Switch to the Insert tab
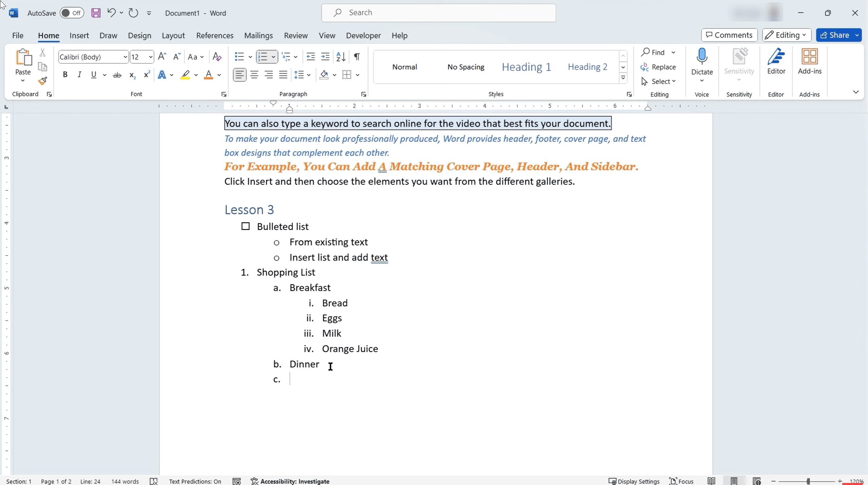Image resolution: width=868 pixels, height=485 pixels. point(79,36)
